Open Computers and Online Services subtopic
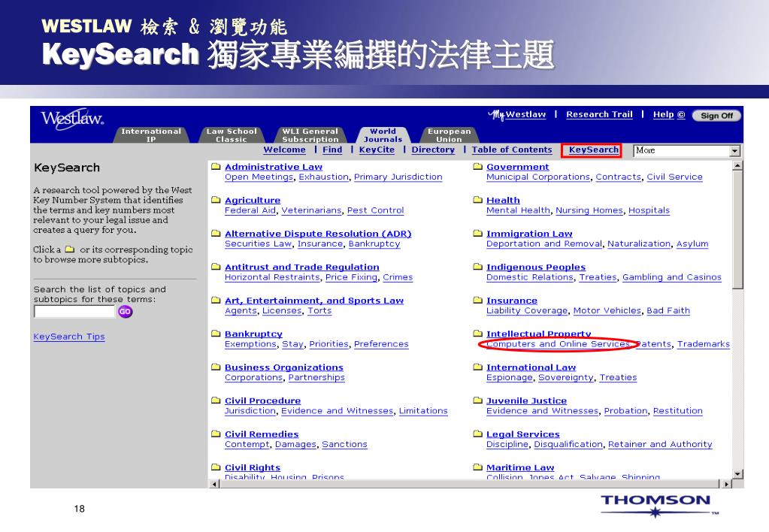The image size is (769, 532). [x=558, y=344]
